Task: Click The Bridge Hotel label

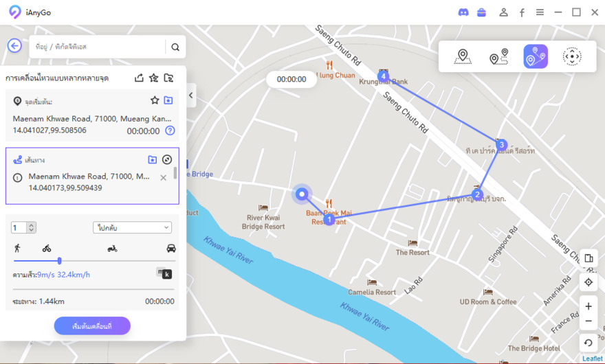Action: [534, 348]
